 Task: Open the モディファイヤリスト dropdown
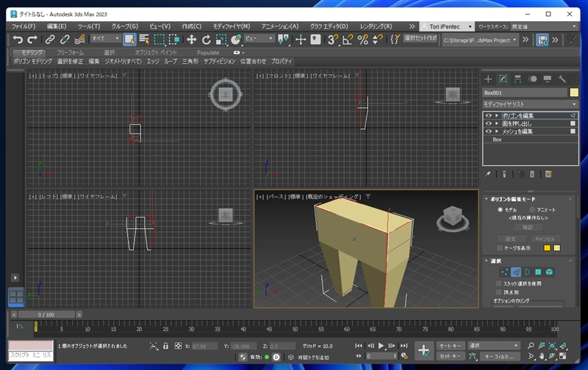[530, 104]
